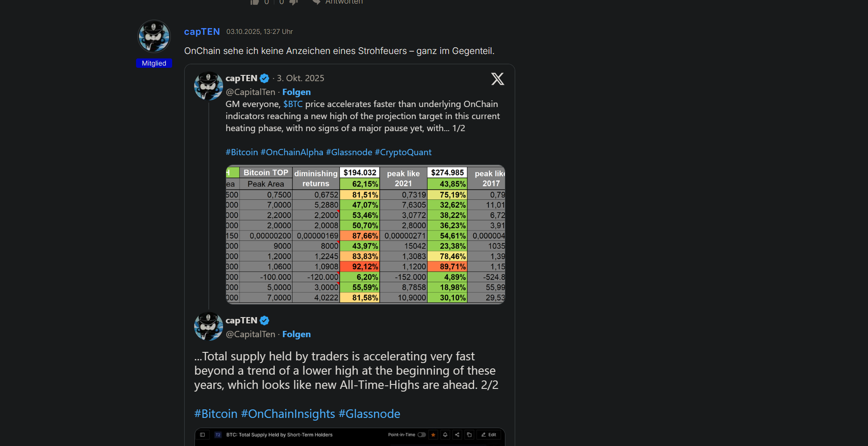Screen dimensions: 868x446
Task: Click the orange star favorite icon
Action: tap(433, 435)
